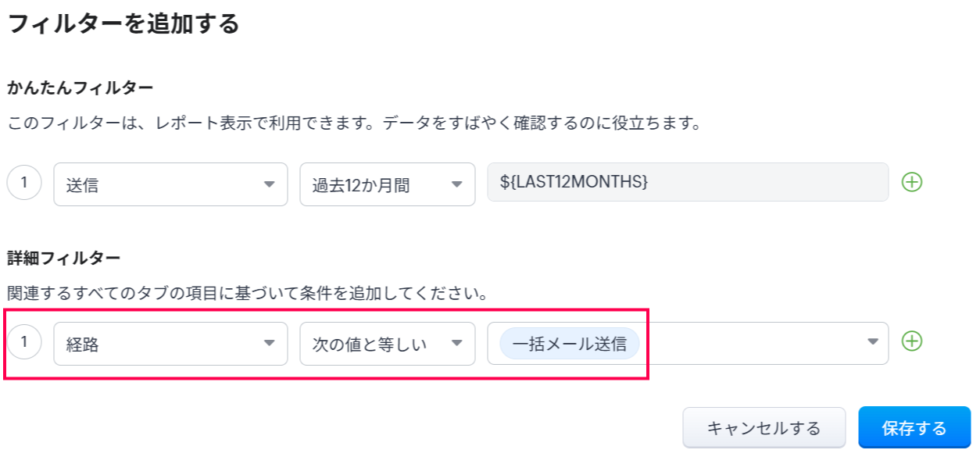Click the quick filter description about レポート表示
The width and height of the screenshot is (980, 457).
(x=352, y=123)
